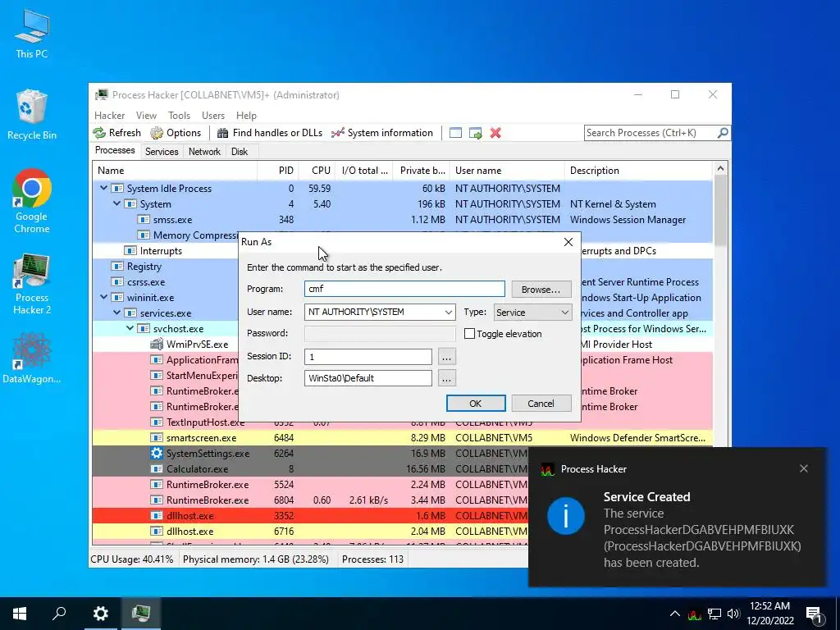The image size is (840, 630).
Task: Click the find window and thread icon
Action: [x=475, y=133]
